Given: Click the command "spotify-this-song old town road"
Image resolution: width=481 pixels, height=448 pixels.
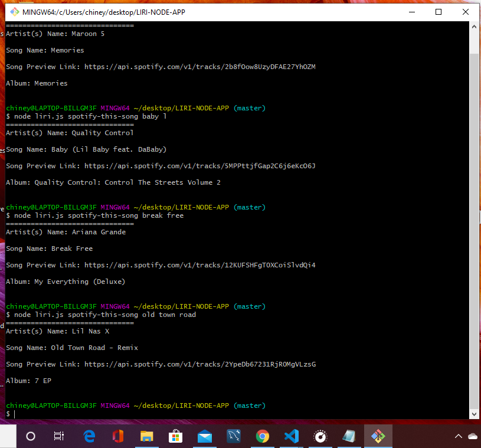Looking at the screenshot, I should (132, 315).
